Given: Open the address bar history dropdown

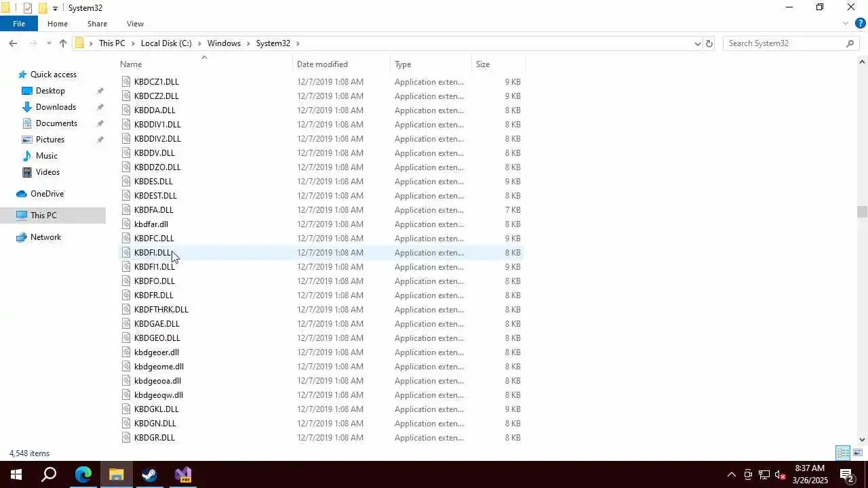Looking at the screenshot, I should pos(697,43).
